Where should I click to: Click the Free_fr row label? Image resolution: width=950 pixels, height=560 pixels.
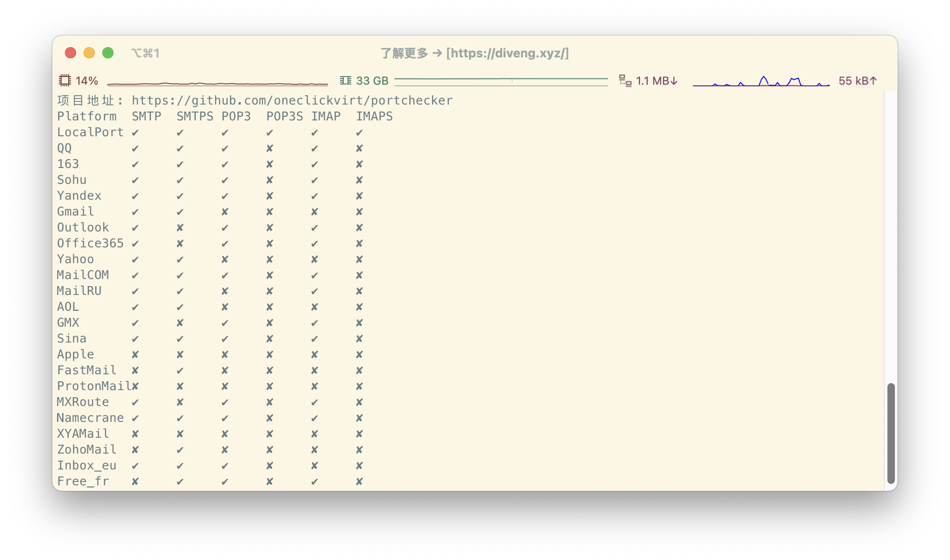pyautogui.click(x=83, y=481)
